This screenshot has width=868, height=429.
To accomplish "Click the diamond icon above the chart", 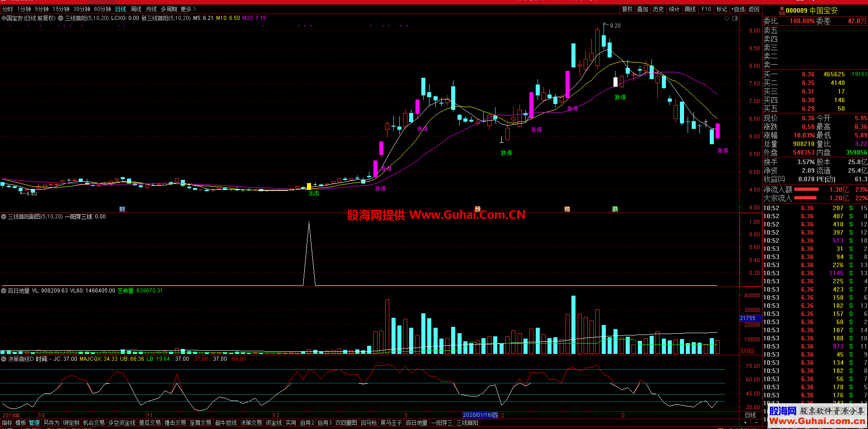I will click(x=727, y=19).
